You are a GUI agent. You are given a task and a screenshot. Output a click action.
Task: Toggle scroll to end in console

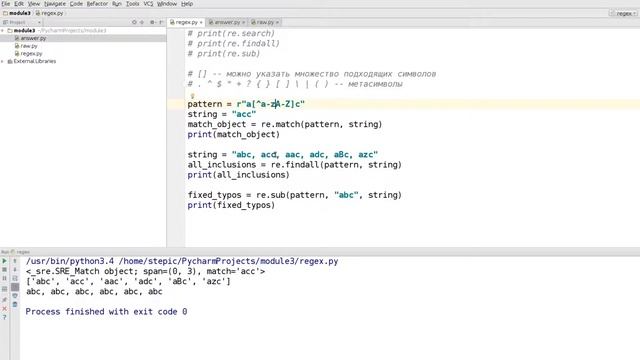[x=15, y=287]
